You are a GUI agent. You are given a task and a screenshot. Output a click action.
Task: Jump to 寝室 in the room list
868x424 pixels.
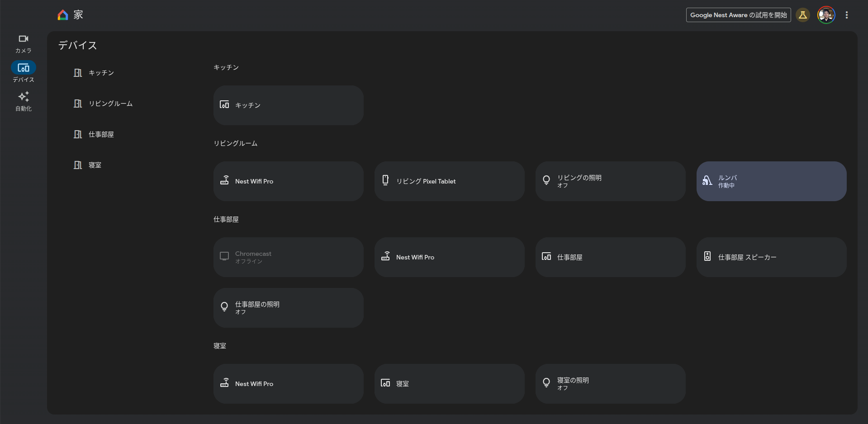tap(95, 165)
